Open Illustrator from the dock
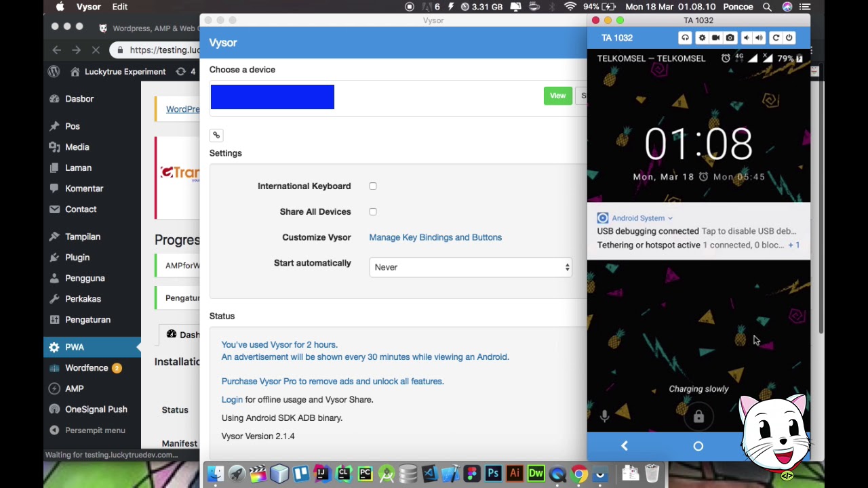Viewport: 868px width, 488px height. (x=514, y=474)
